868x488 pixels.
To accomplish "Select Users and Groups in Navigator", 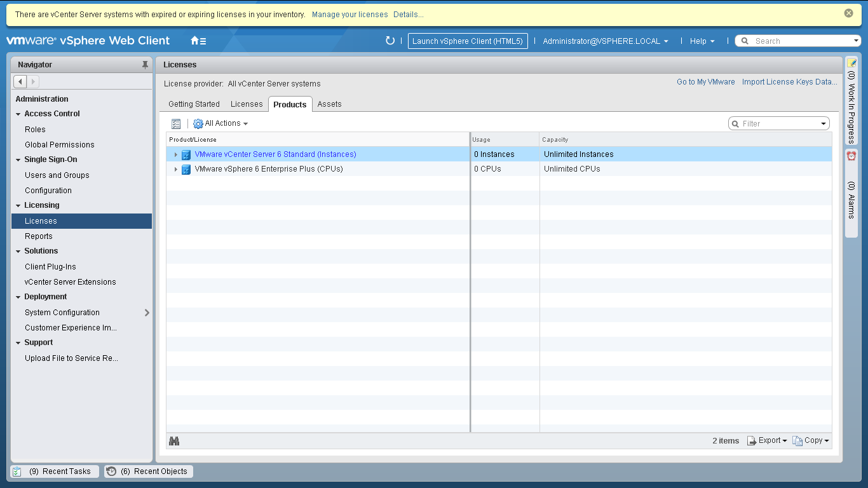I will 57,175.
